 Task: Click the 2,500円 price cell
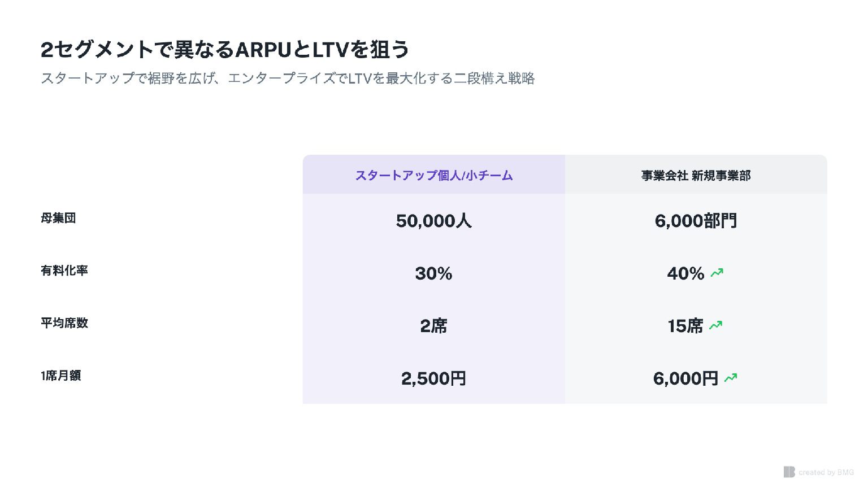(x=433, y=378)
